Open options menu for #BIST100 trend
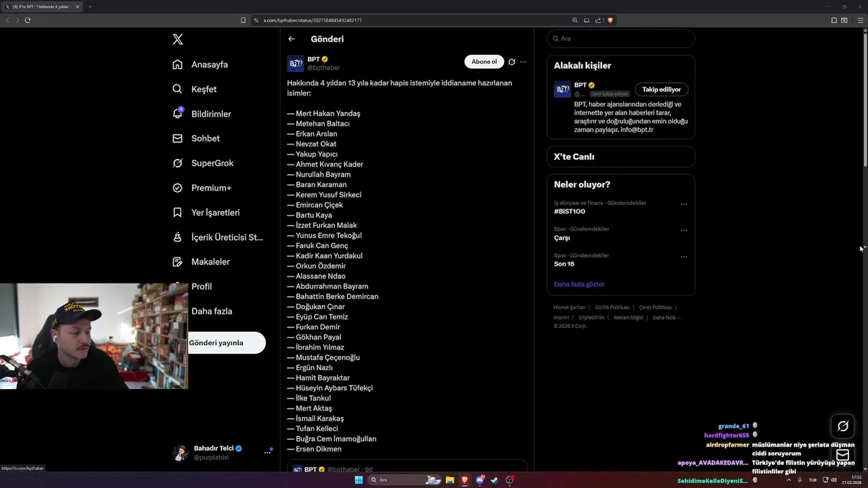Viewport: 868px width, 488px height. (684, 204)
